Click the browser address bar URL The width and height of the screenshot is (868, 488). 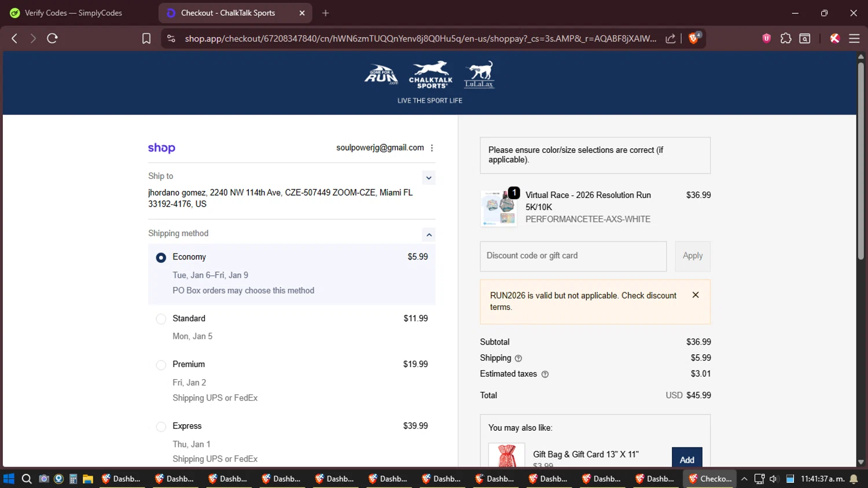coord(421,38)
